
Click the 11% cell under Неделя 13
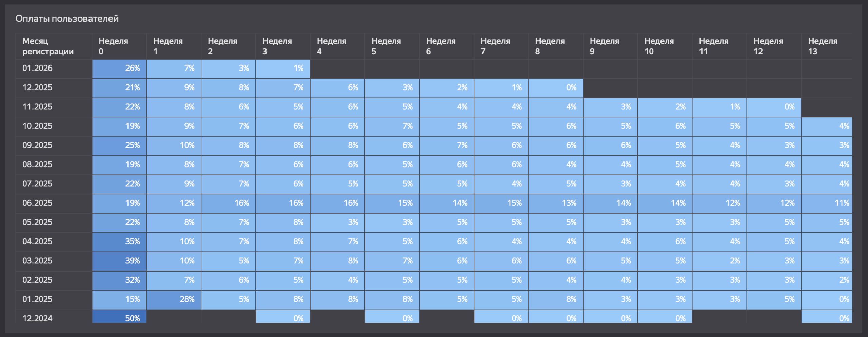pyautogui.click(x=827, y=203)
